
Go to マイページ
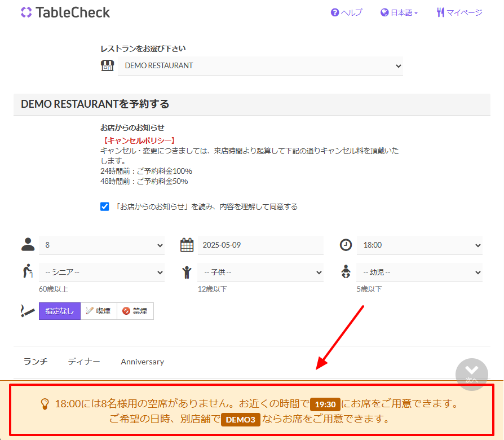click(x=459, y=12)
